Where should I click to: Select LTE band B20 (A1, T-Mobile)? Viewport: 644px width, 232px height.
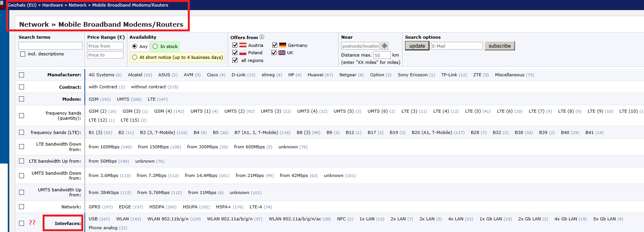point(432,132)
